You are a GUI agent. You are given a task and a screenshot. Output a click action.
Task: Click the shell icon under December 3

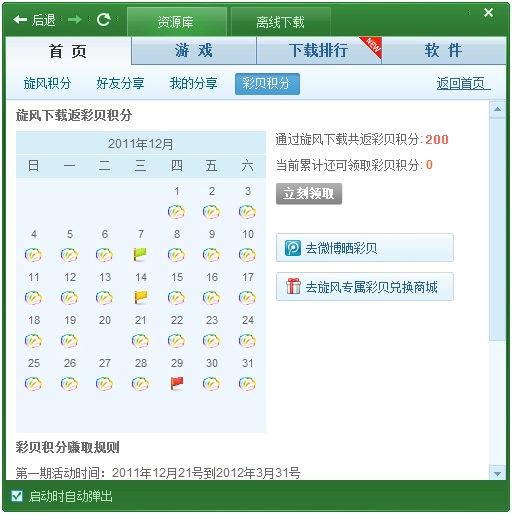[247, 212]
